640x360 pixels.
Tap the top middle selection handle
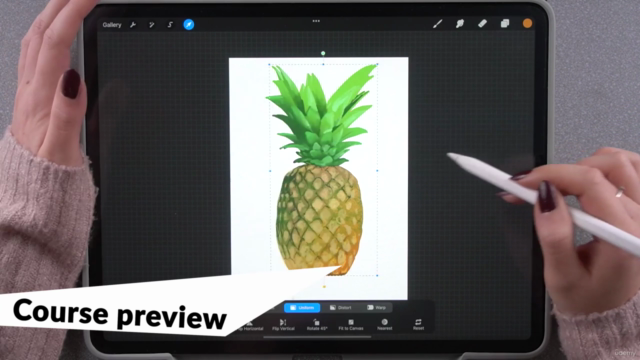coord(323,64)
